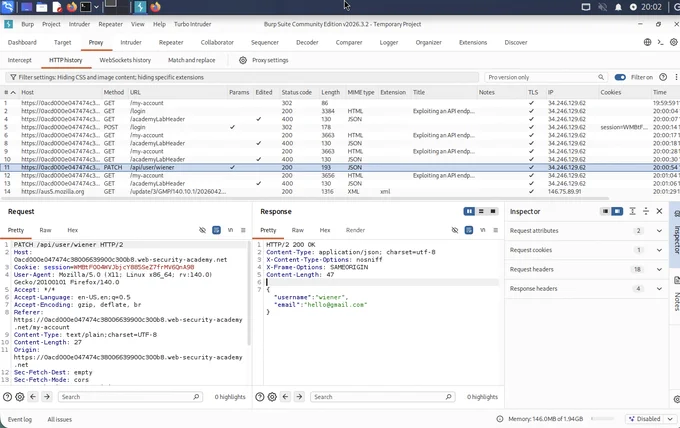Open the Turbo Intruder menu

[193, 24]
